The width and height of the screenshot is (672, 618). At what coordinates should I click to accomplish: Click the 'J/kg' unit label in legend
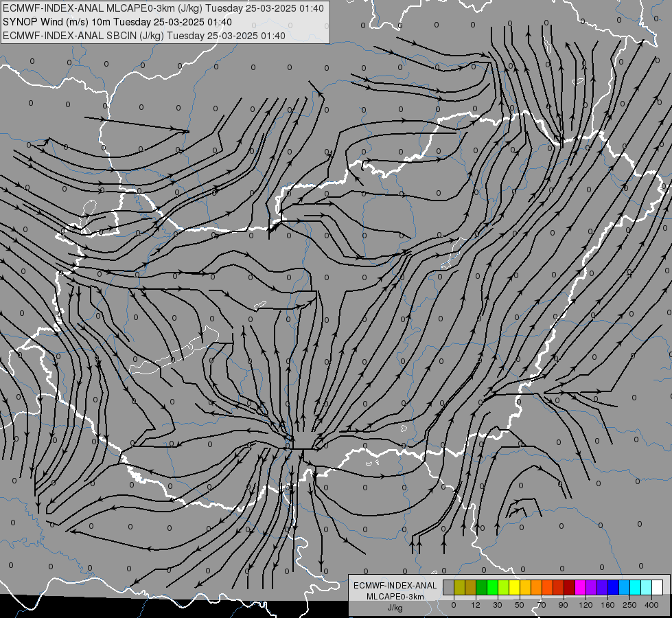tap(395, 608)
